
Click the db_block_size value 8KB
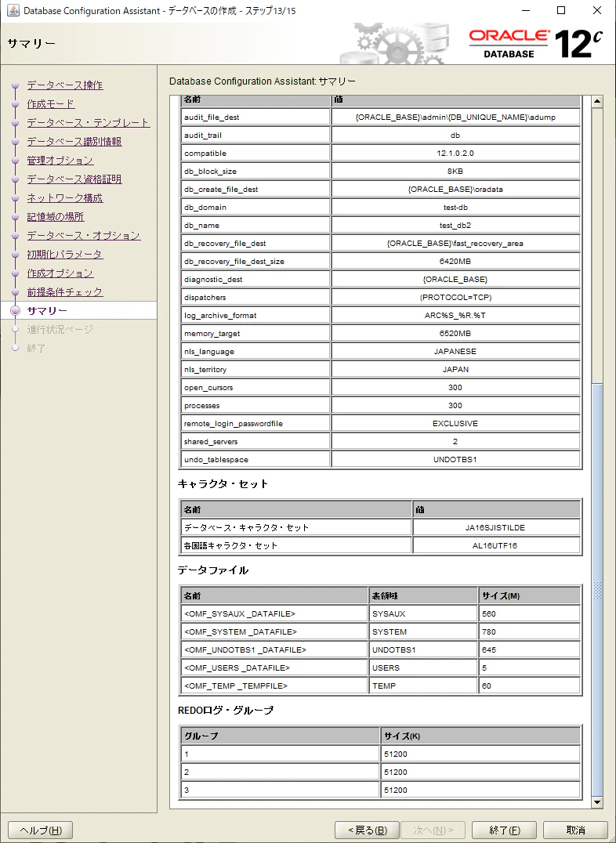(455, 172)
